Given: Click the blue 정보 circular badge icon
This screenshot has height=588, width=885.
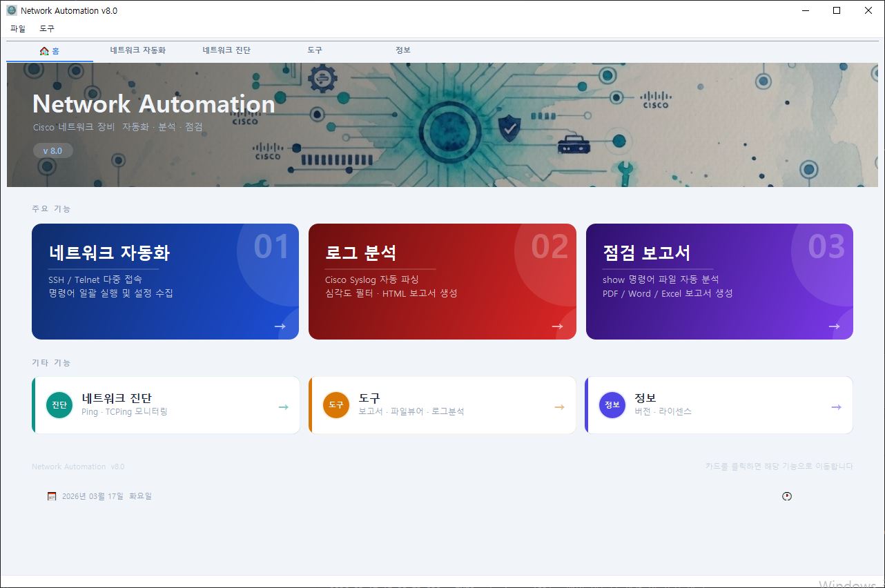Looking at the screenshot, I should 612,405.
